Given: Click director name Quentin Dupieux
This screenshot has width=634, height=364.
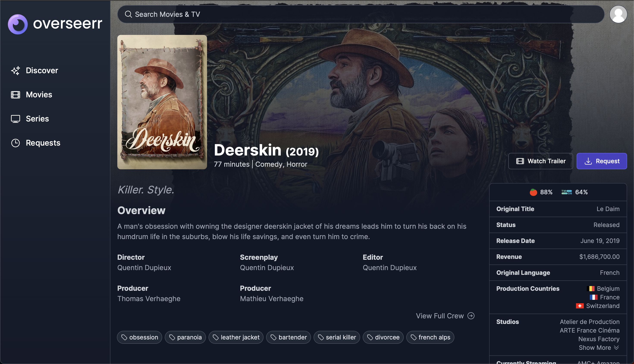Looking at the screenshot, I should [144, 268].
